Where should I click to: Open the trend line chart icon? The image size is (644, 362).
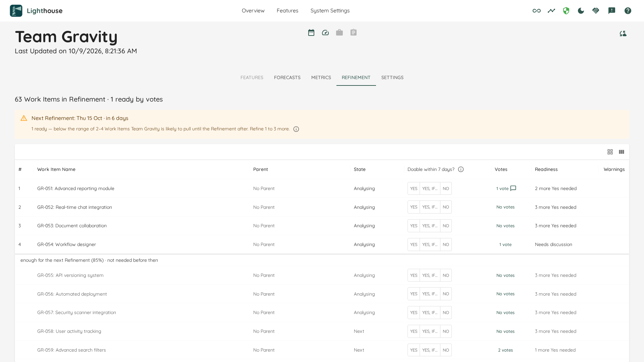(551, 11)
